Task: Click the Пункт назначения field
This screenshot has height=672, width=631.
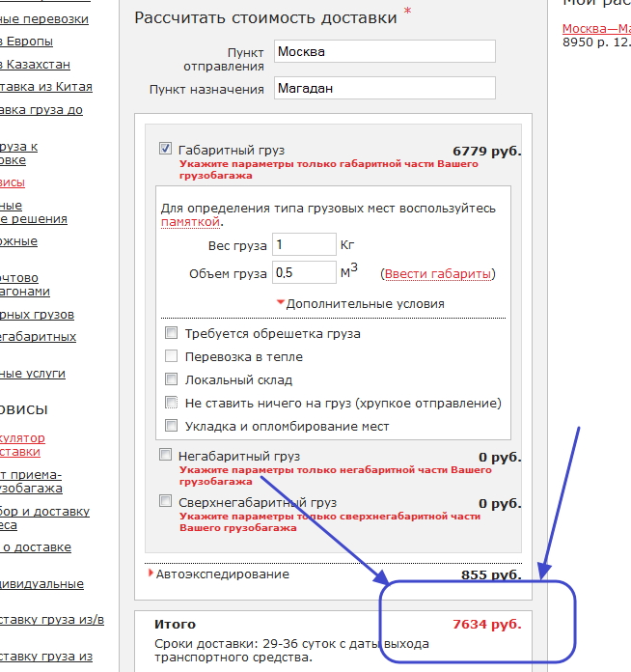Action: 384,88
